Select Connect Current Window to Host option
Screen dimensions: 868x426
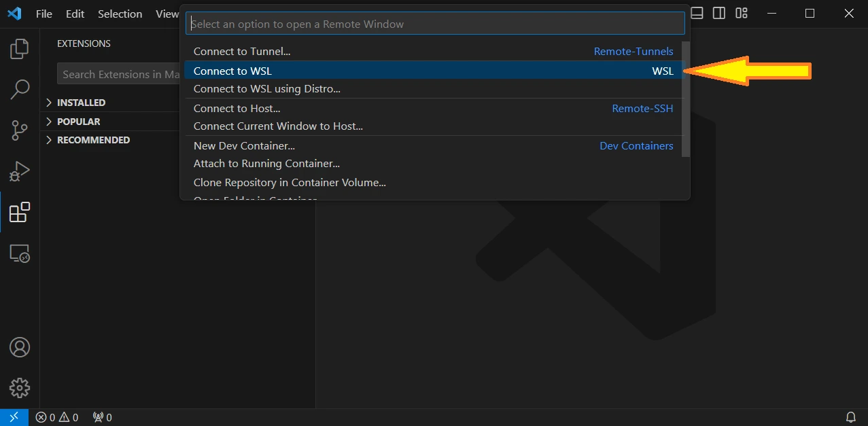433,126
